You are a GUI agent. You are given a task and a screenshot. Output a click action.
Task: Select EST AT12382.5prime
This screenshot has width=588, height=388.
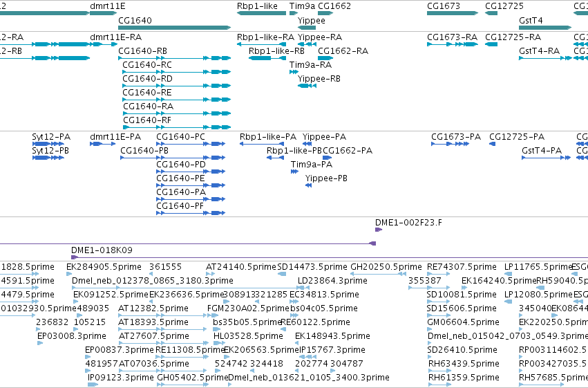(x=162, y=315)
